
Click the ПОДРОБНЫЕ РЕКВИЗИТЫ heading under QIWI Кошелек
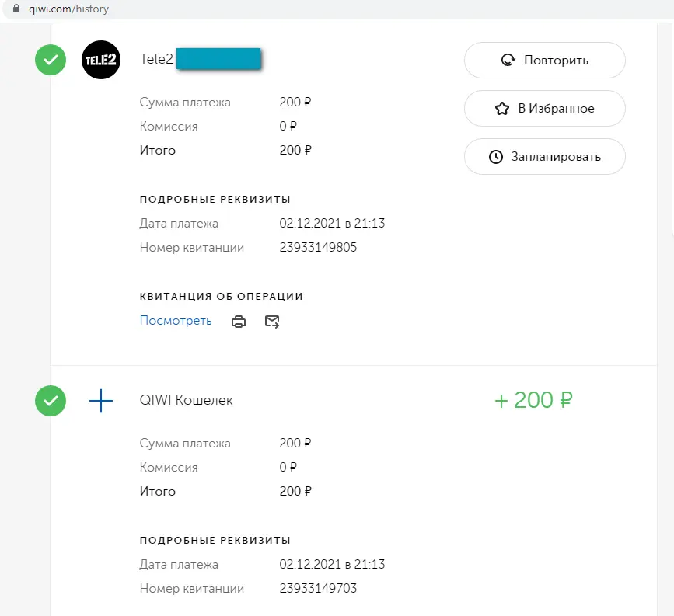(x=215, y=541)
